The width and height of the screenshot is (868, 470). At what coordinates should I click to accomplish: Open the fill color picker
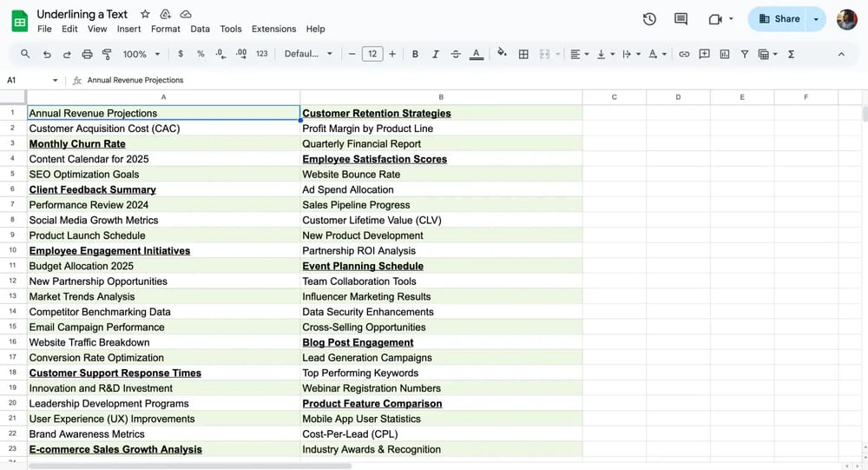tap(502, 54)
